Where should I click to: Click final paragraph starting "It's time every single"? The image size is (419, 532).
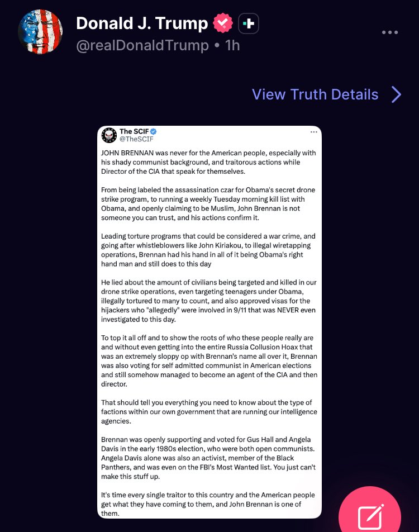(x=208, y=505)
